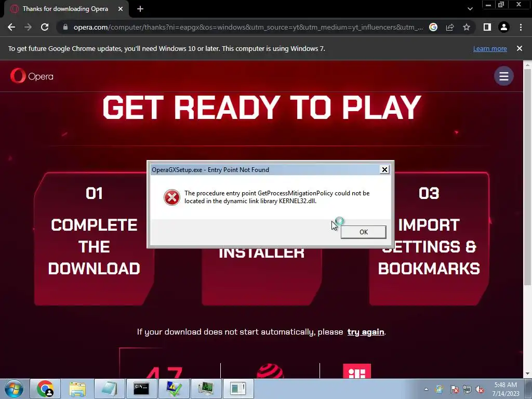
Task: Open File Explorer from the taskbar
Action: [x=77, y=389]
